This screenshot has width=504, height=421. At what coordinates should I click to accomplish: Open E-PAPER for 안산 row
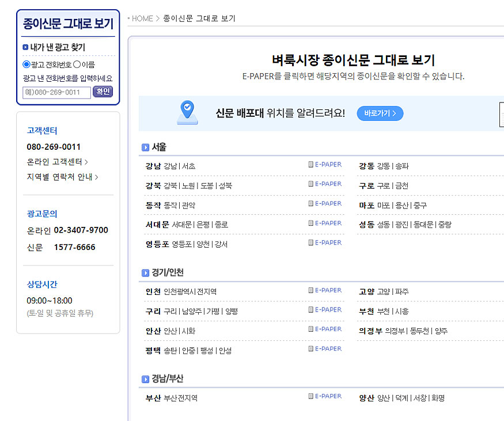click(x=325, y=329)
